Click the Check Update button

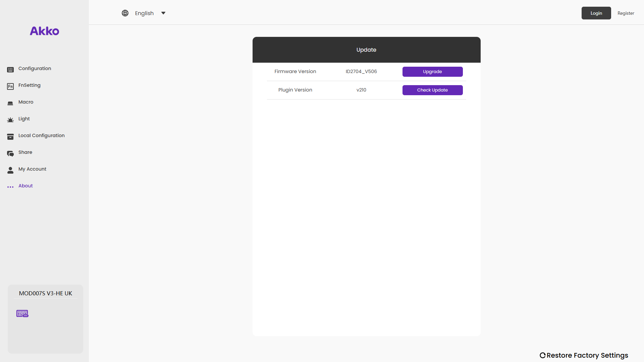432,90
